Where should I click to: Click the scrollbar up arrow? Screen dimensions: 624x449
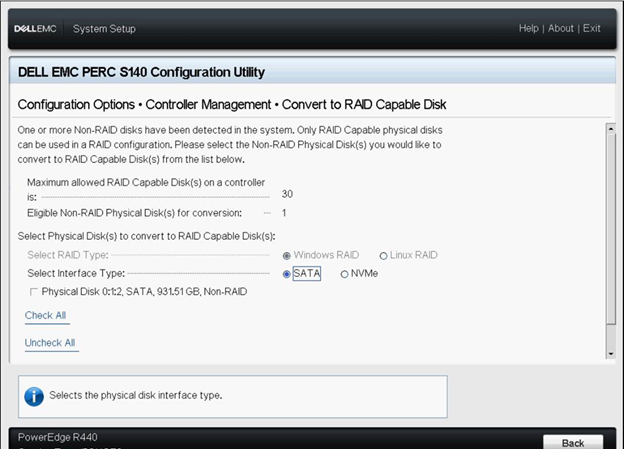tap(610, 129)
